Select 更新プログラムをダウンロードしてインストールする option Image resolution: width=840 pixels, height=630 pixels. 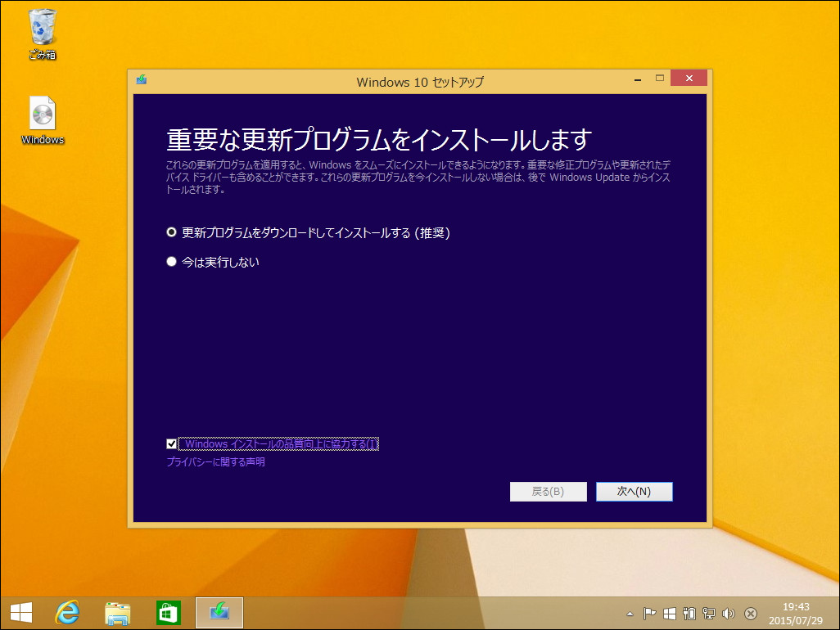pyautogui.click(x=171, y=232)
